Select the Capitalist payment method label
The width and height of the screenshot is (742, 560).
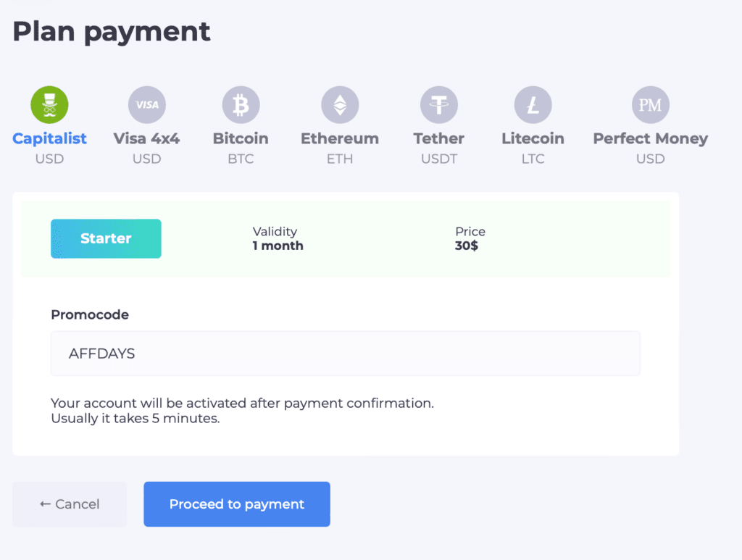pyautogui.click(x=49, y=138)
